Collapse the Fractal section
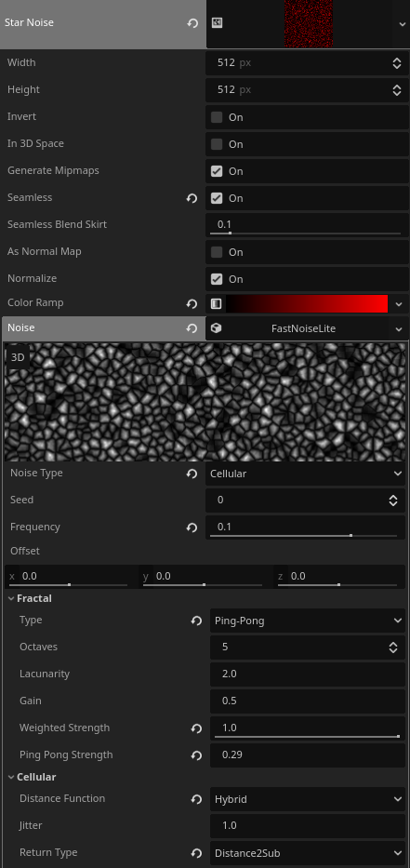 (30, 598)
